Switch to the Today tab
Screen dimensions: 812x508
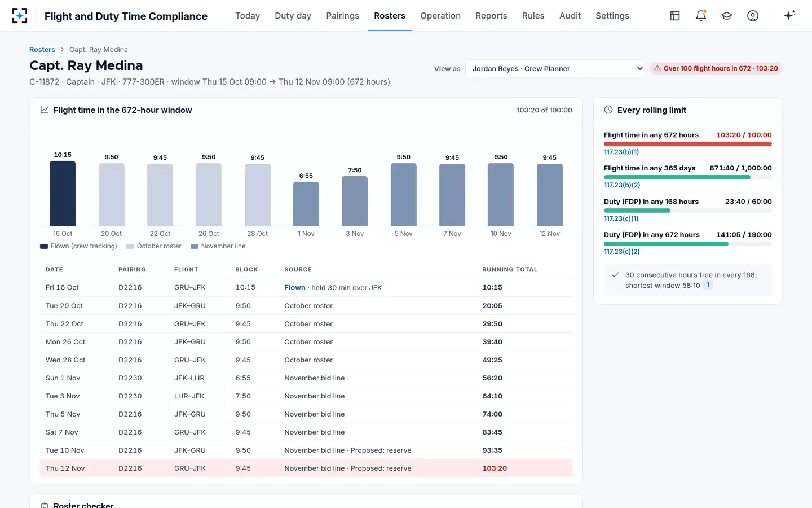click(248, 16)
